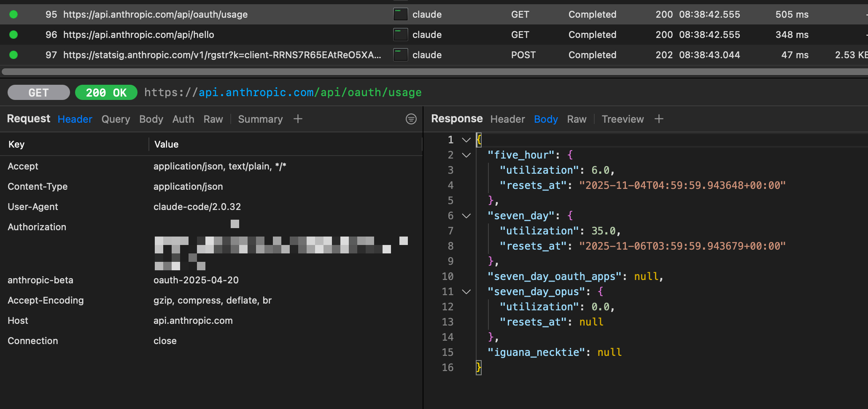Collapse the root JSON object at line 1
Screen dimensions: 868x409
(x=466, y=140)
